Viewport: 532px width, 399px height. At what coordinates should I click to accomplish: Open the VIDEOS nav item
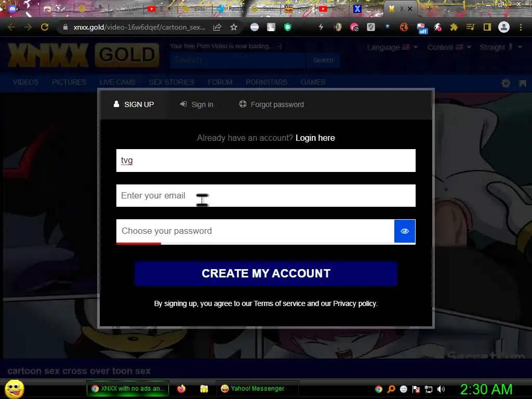pos(25,82)
